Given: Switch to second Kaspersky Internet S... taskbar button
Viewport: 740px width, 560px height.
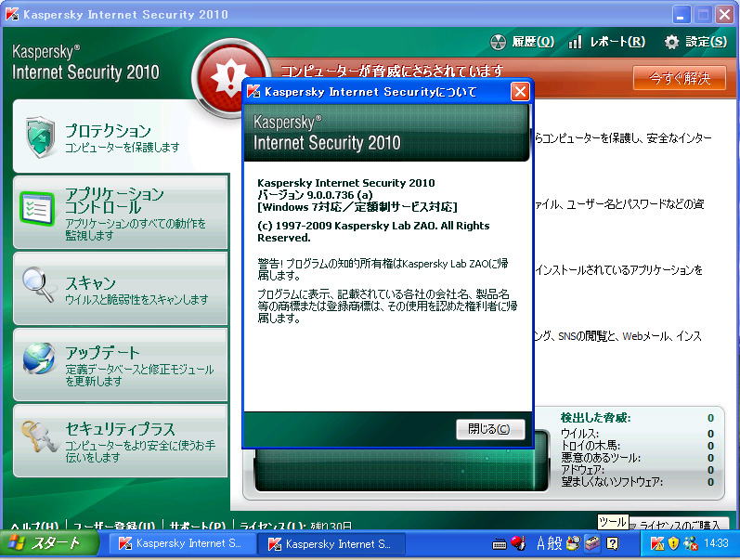Looking at the screenshot, I should tap(331, 543).
